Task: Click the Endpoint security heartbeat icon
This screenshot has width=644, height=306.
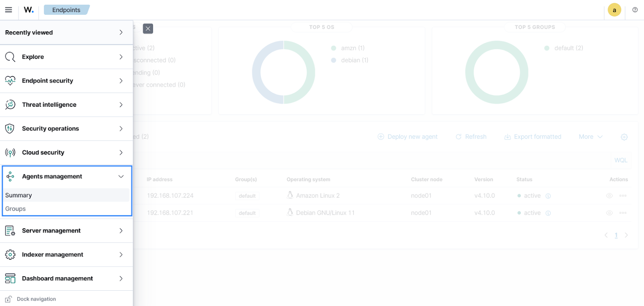Action: tap(10, 81)
